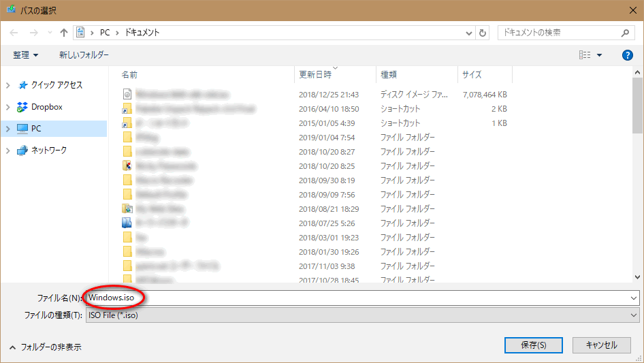Click the change view layout icon

[585, 55]
